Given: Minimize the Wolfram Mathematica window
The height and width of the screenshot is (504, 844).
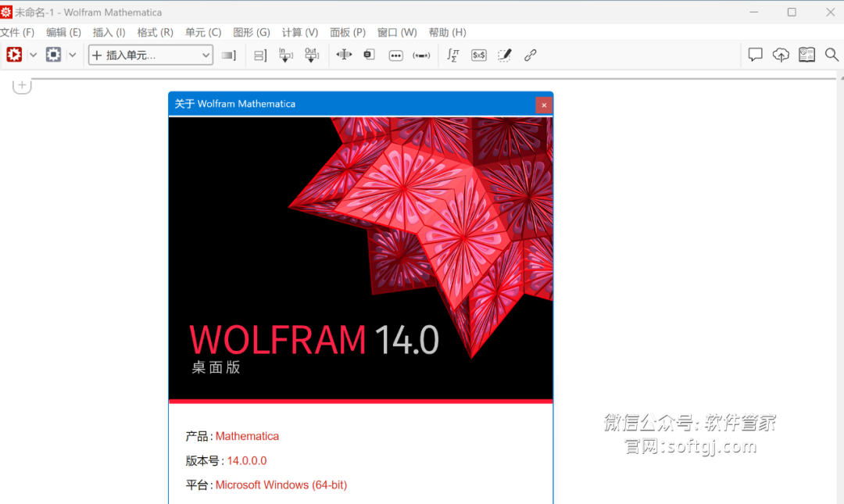Looking at the screenshot, I should tap(753, 12).
